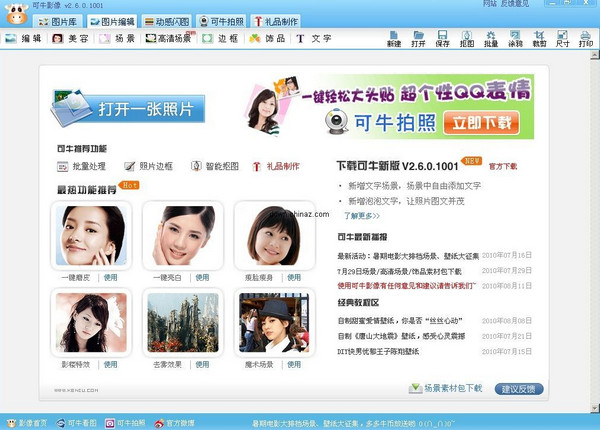The width and height of the screenshot is (600, 430).
Task: Open news item 最新活动: 暑期电影大排档场景
Action: 408,256
